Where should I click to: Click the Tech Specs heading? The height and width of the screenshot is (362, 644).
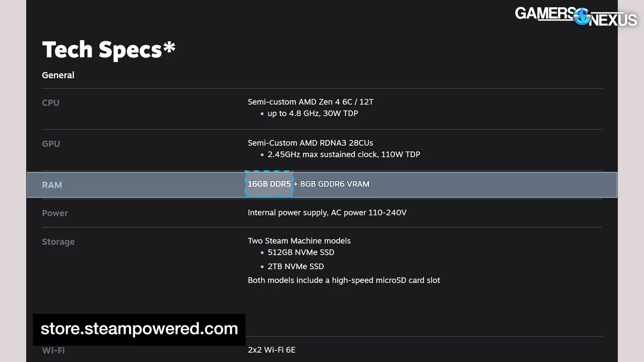109,49
